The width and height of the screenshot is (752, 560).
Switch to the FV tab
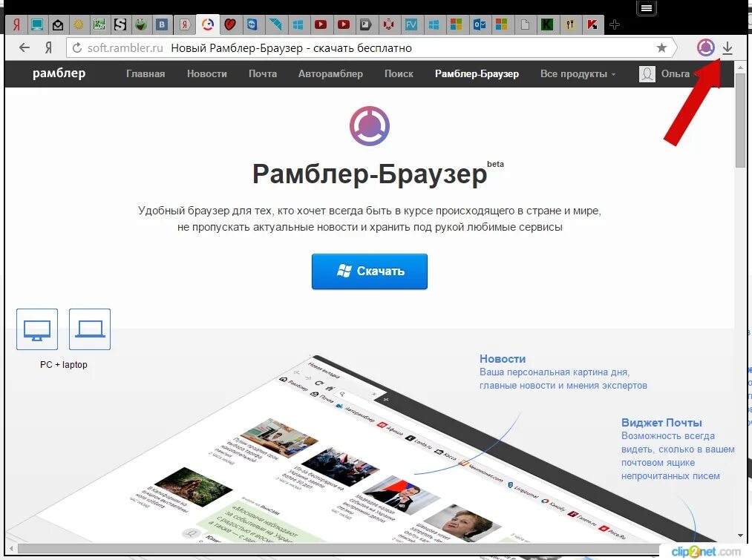point(411,24)
